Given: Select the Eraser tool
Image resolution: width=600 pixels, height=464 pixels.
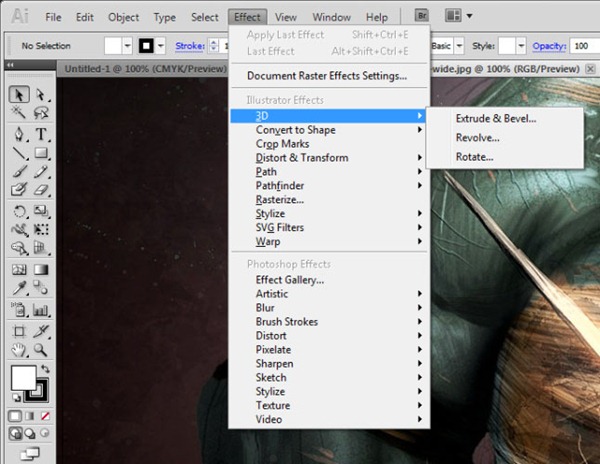Looking at the screenshot, I should click(41, 189).
